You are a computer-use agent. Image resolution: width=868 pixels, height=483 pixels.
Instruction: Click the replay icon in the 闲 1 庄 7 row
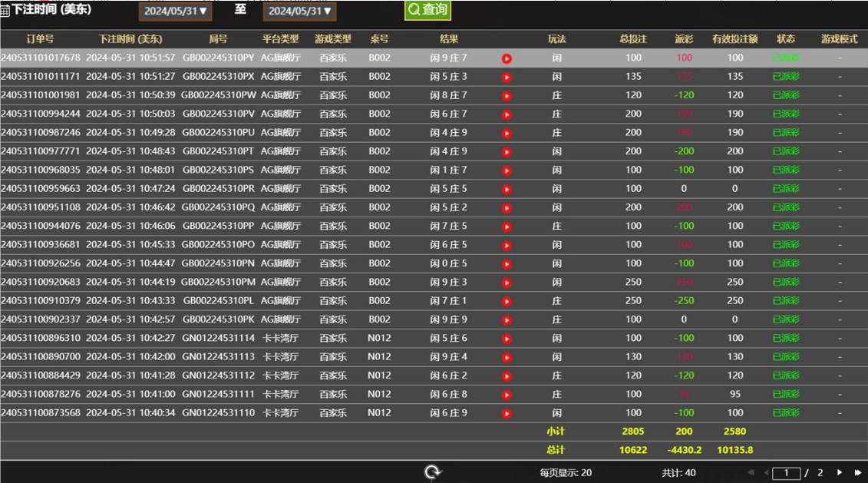coord(507,169)
